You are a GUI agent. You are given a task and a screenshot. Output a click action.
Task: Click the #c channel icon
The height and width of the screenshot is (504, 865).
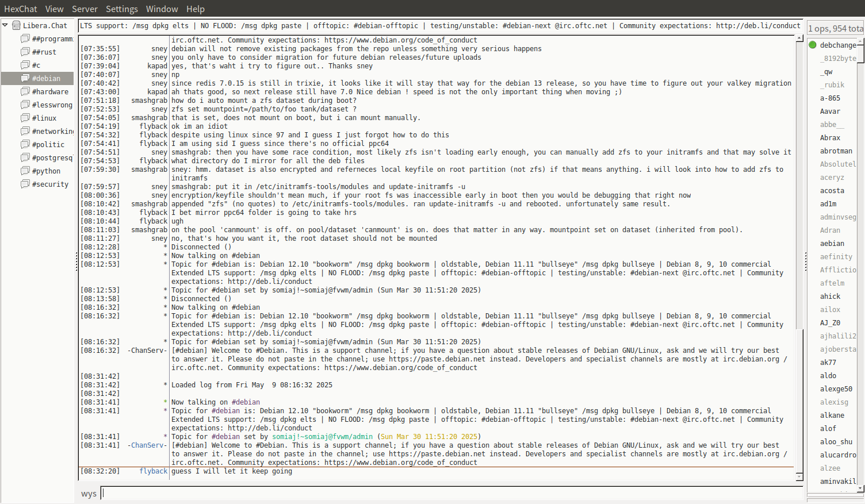(25, 65)
